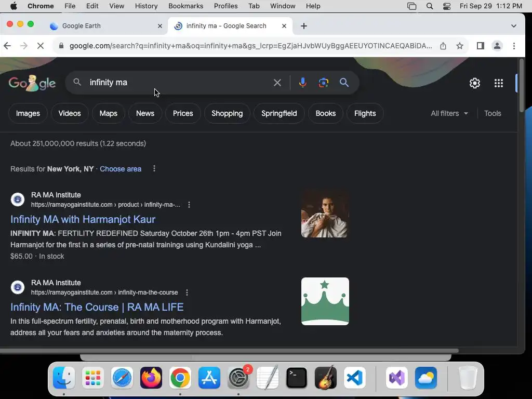532x399 pixels.
Task: Click the Choose area link
Action: click(121, 169)
